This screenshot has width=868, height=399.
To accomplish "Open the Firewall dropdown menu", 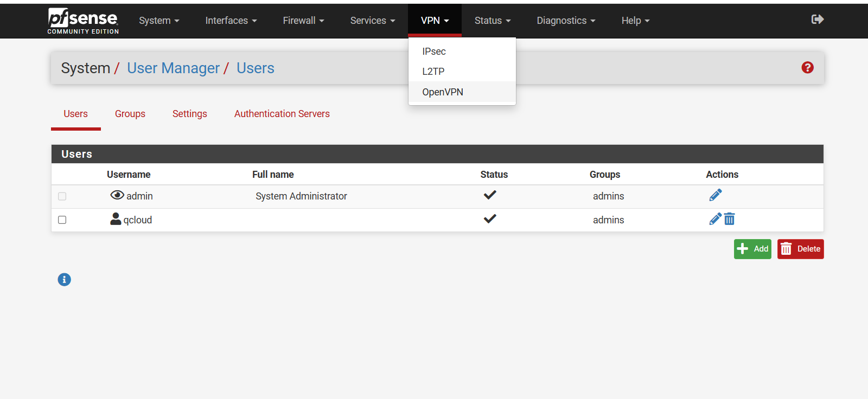I will [303, 21].
